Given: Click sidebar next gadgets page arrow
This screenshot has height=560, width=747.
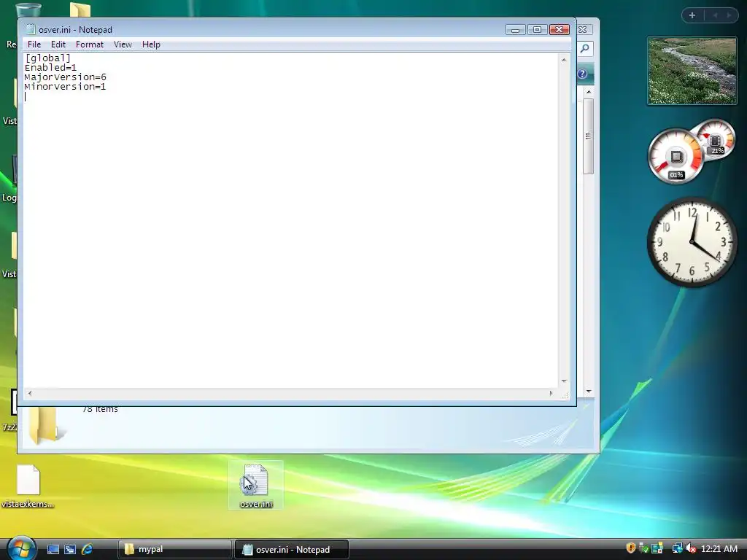Looking at the screenshot, I should [x=729, y=15].
